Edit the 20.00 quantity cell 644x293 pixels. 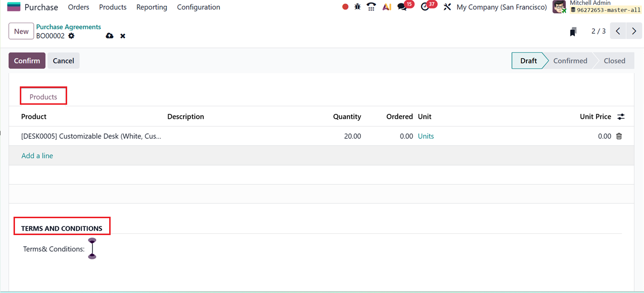[352, 136]
